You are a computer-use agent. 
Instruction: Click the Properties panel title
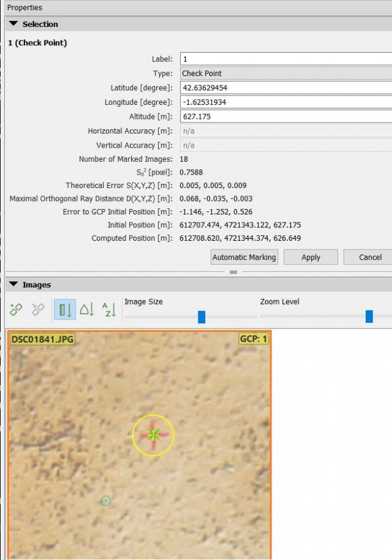click(x=24, y=7)
